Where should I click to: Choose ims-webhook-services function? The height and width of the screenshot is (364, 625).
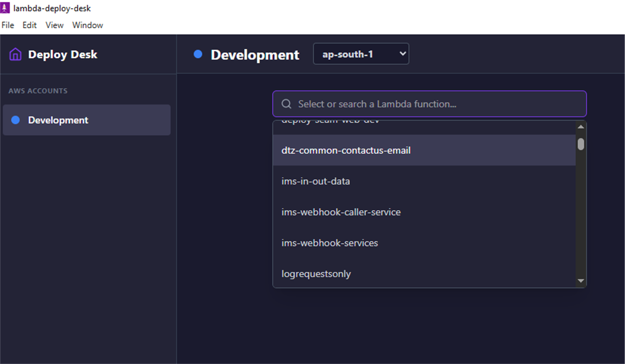tap(424, 243)
